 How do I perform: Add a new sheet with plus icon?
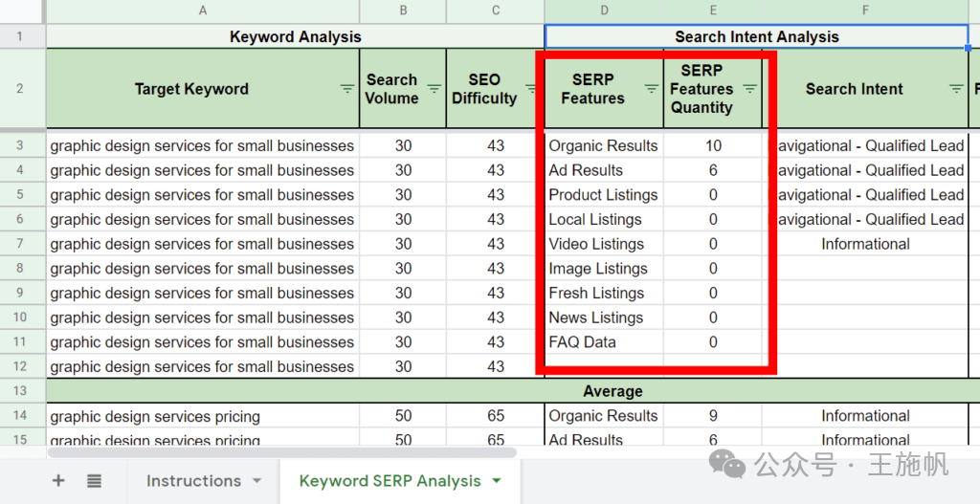58,480
